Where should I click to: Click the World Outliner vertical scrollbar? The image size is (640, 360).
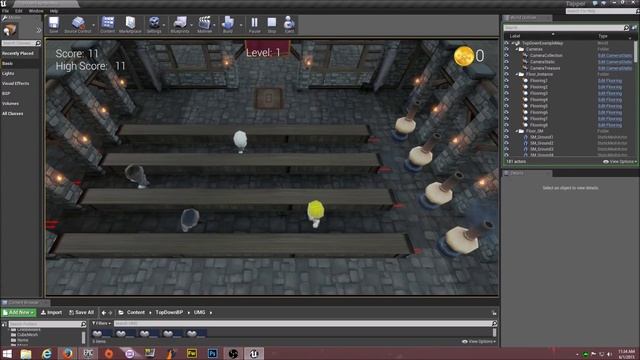636,51
